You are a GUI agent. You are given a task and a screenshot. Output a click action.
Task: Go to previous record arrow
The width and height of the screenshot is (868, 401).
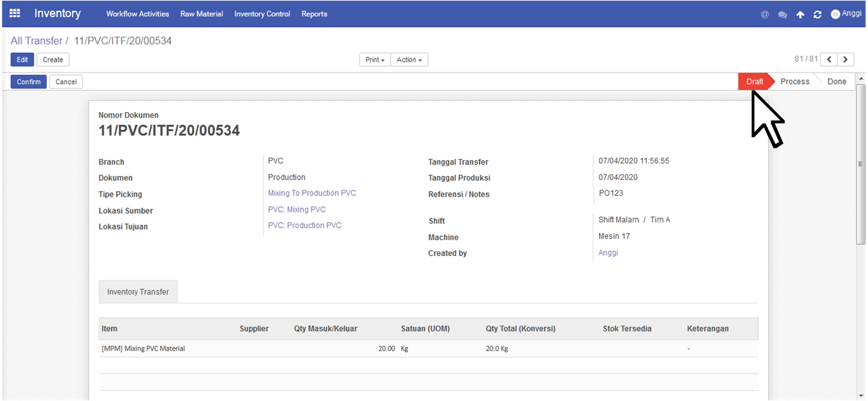[x=829, y=59]
